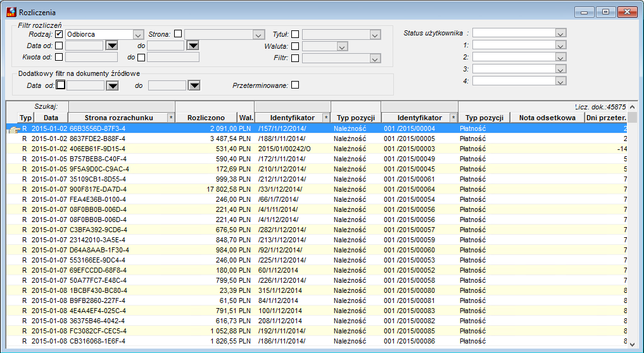Viewport: 644px width, 353px height.
Task: Enable the Tytuł filter checkbox
Action: (295, 34)
